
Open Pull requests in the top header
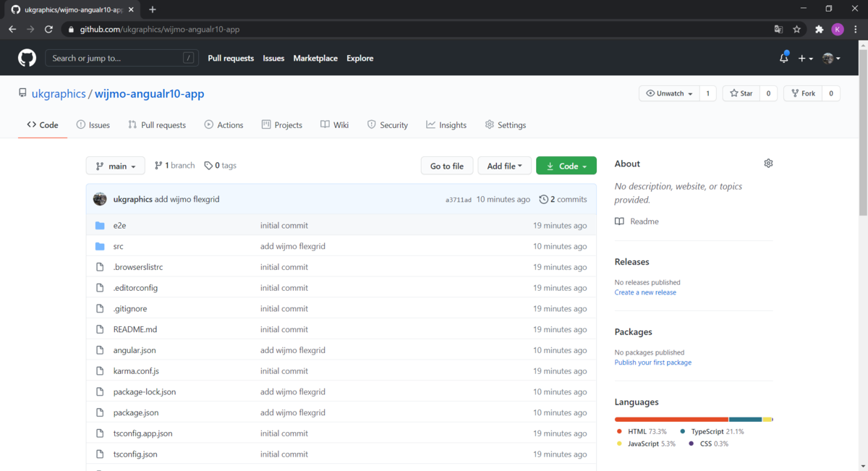231,58
